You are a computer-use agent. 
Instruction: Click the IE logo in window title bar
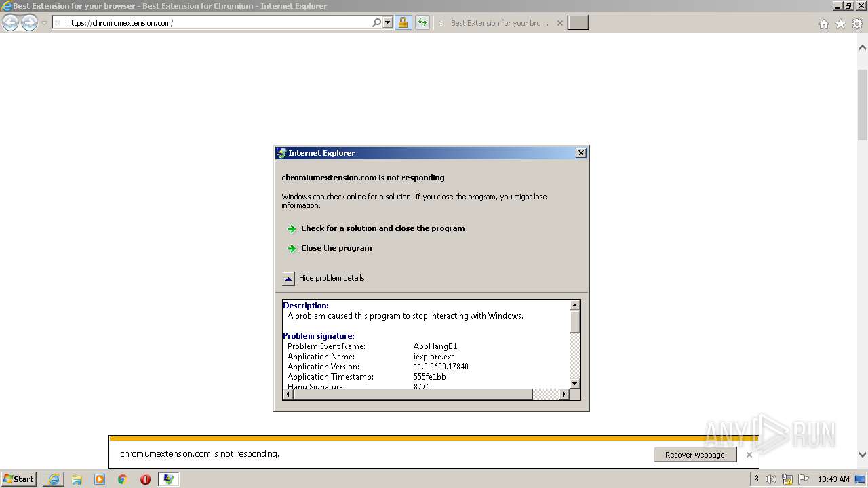coord(6,6)
